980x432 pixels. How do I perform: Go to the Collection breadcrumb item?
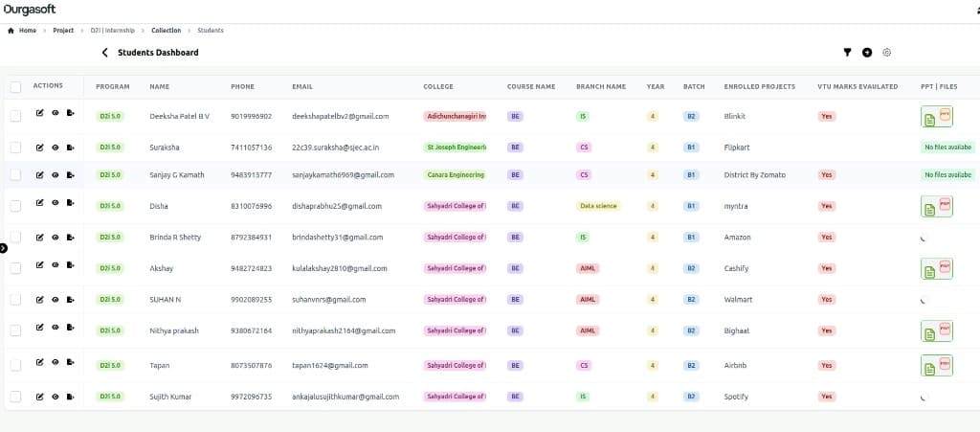[167, 30]
